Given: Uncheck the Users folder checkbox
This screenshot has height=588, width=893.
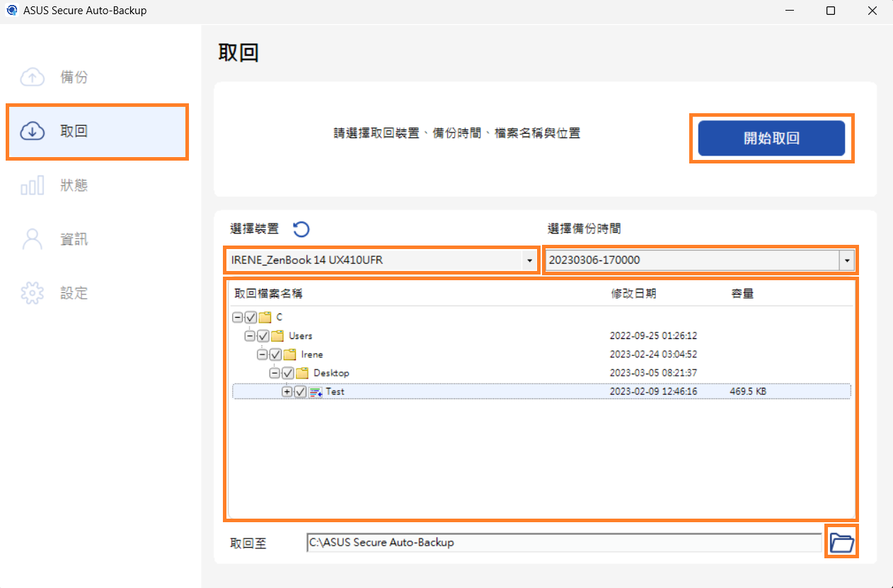Looking at the screenshot, I should 263,335.
